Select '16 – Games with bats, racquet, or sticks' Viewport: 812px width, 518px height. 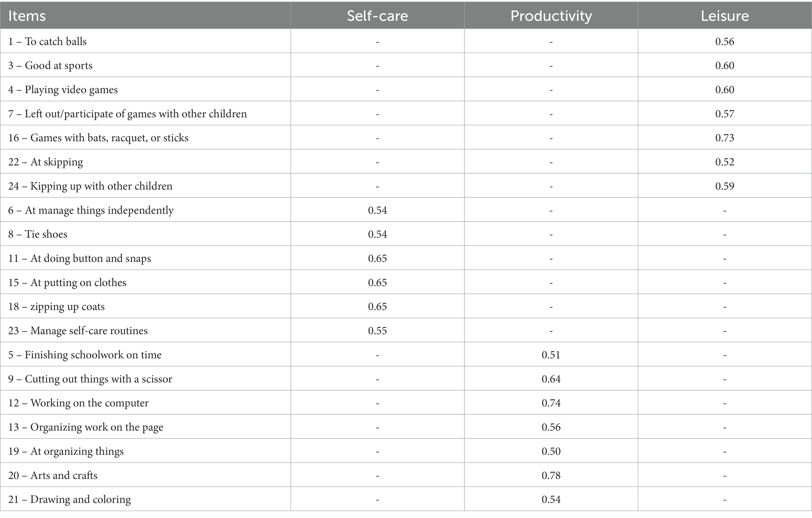coord(98,138)
